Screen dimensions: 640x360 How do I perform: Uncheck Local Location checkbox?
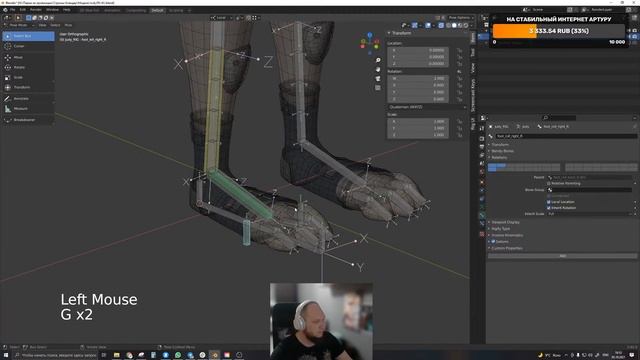[x=549, y=202]
